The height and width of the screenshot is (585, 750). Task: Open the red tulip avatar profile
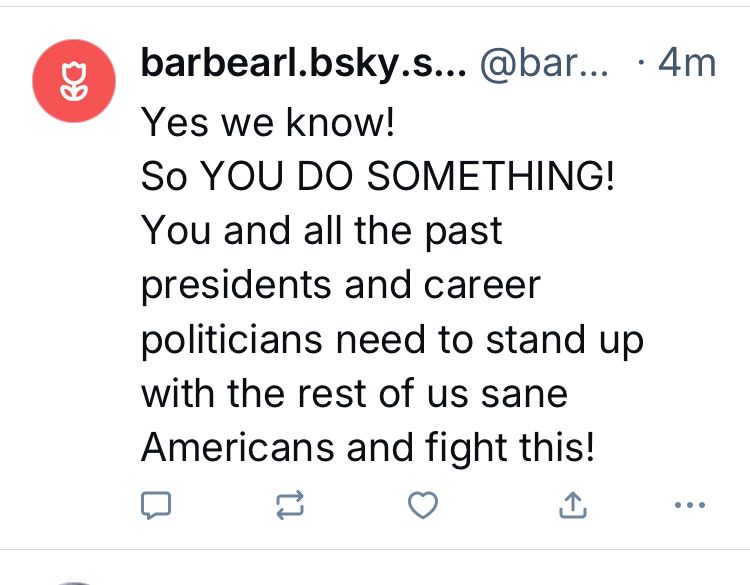[x=74, y=81]
